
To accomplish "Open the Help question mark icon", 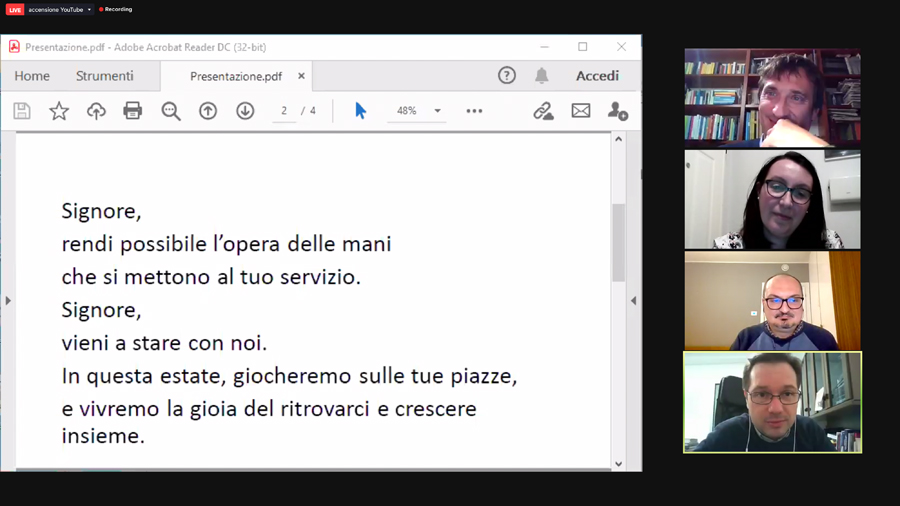I will 507,76.
